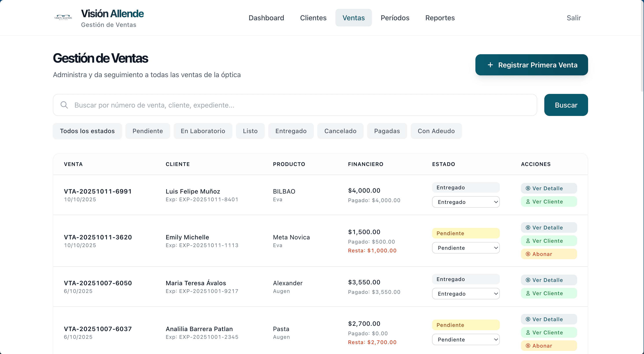
Task: Click the plus icon on Registrar Primera Venta
Action: 490,65
